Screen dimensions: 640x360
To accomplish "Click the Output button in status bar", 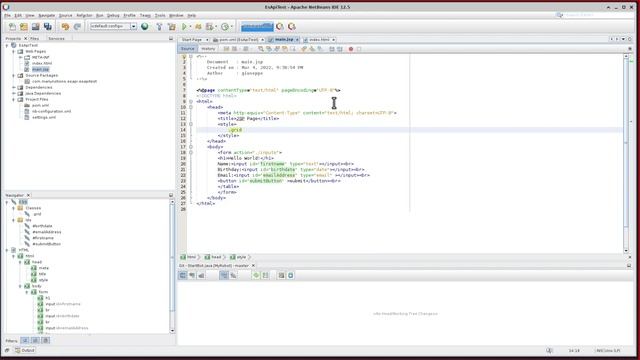I will (24, 350).
